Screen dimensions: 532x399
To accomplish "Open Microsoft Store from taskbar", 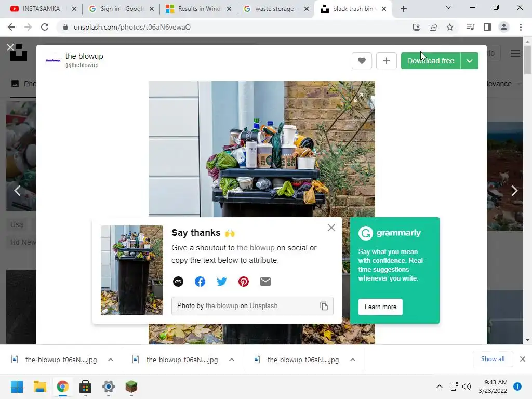I will click(86, 387).
